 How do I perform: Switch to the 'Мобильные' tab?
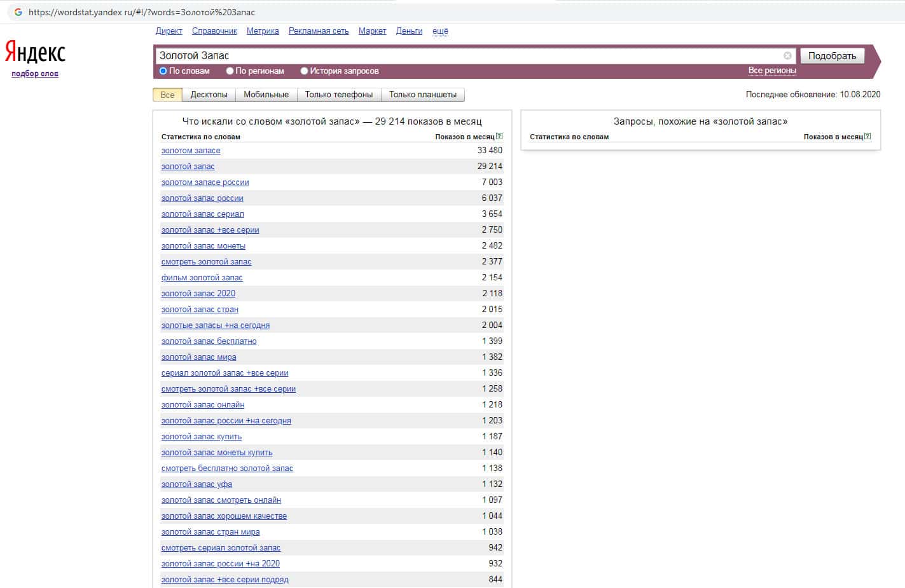(266, 95)
